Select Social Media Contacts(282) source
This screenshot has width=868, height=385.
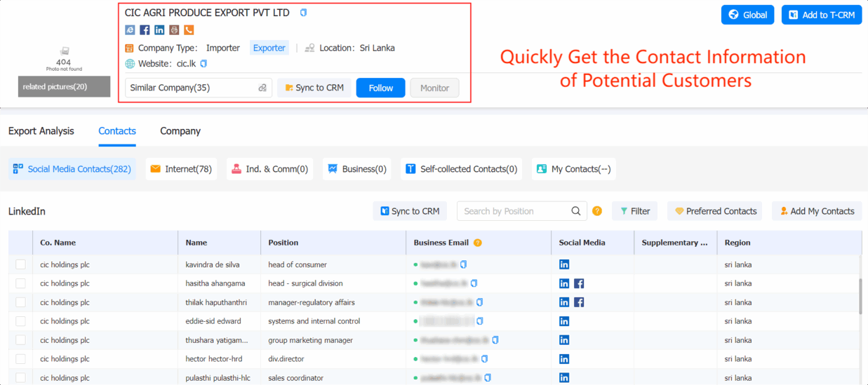[72, 169]
